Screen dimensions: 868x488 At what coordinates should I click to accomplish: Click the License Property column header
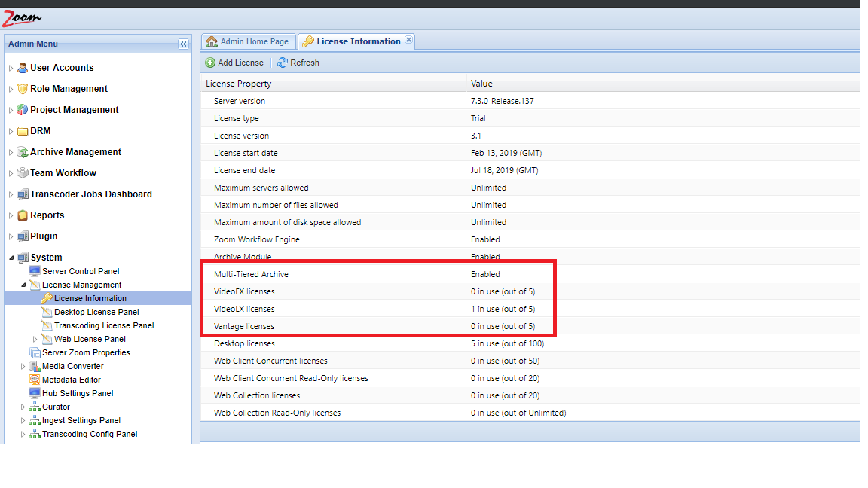[x=333, y=84]
